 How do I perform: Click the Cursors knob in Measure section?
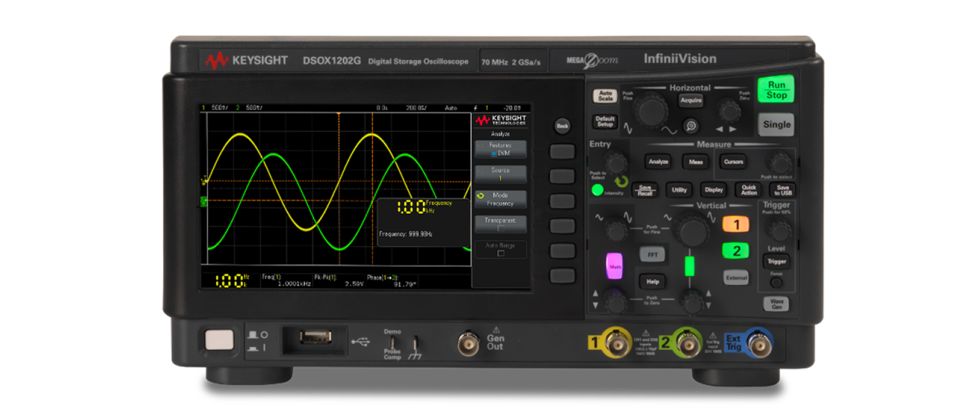click(779, 164)
